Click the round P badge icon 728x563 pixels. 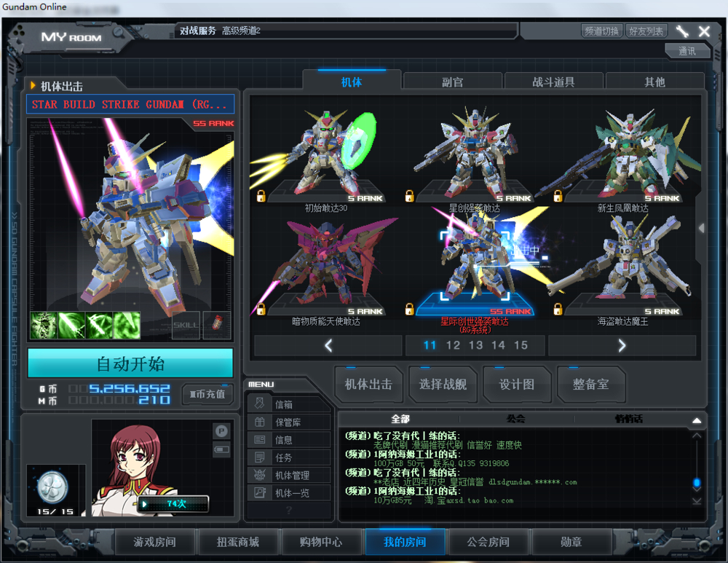221,431
